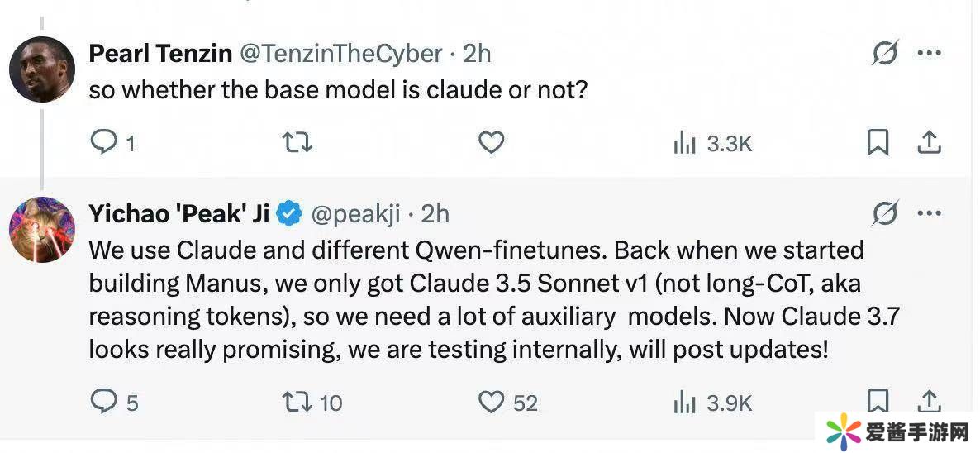Open more options on Peak Ji's tweet

pyautogui.click(x=930, y=214)
